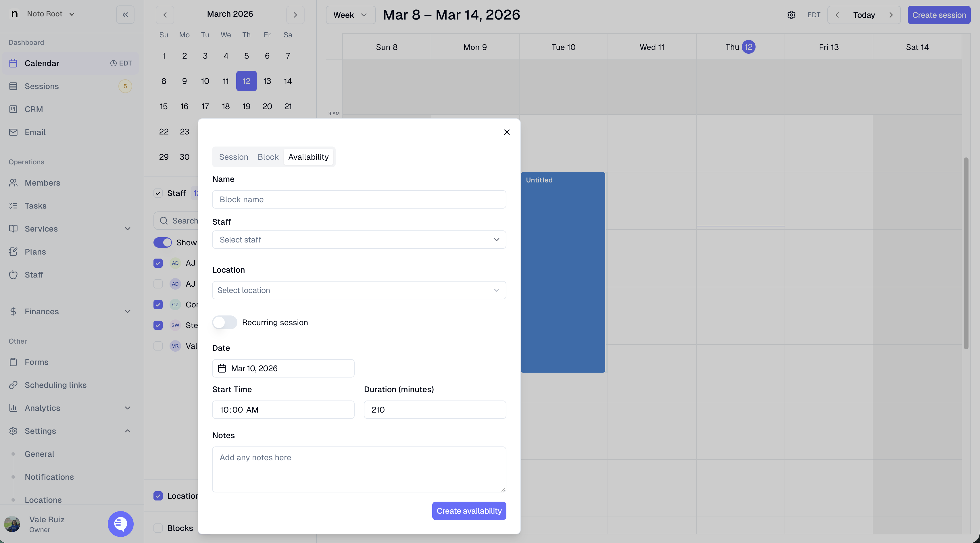The height and width of the screenshot is (543, 980).
Task: Open Locations settings
Action: click(x=43, y=500)
